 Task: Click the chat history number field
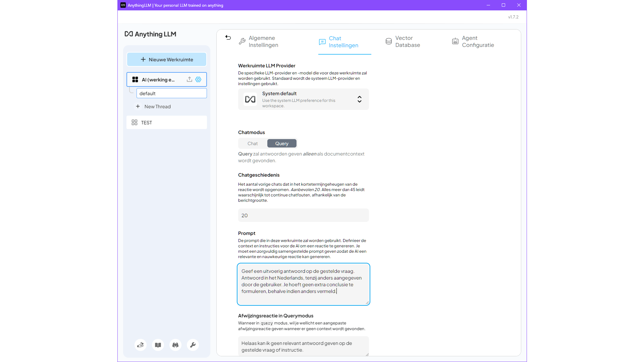(x=303, y=216)
